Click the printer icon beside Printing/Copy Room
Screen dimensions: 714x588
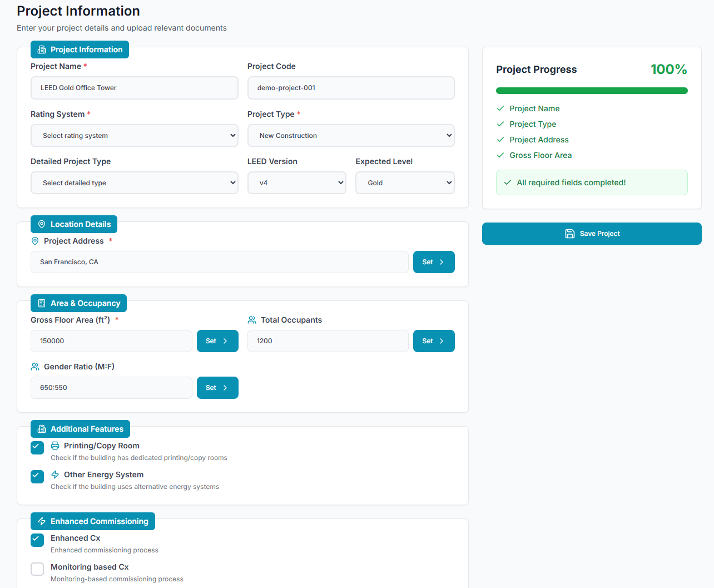pyautogui.click(x=55, y=446)
